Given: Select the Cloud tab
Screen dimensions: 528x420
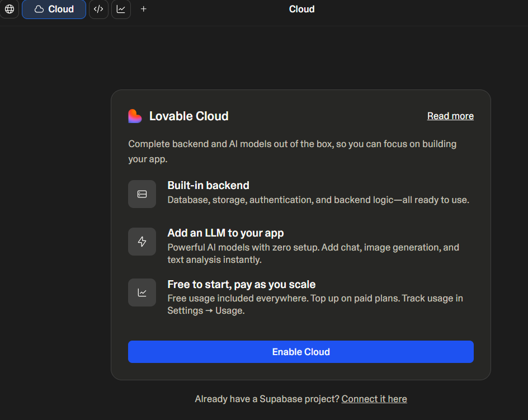Looking at the screenshot, I should point(54,9).
